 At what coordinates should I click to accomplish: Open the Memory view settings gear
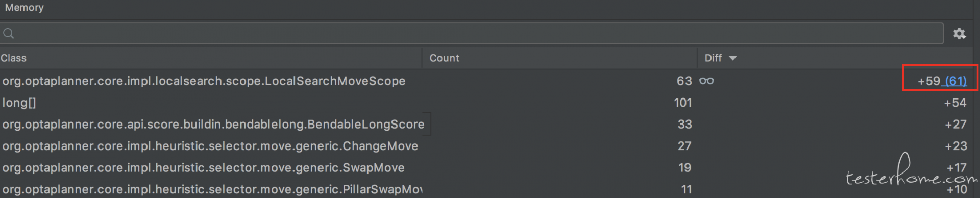(960, 34)
